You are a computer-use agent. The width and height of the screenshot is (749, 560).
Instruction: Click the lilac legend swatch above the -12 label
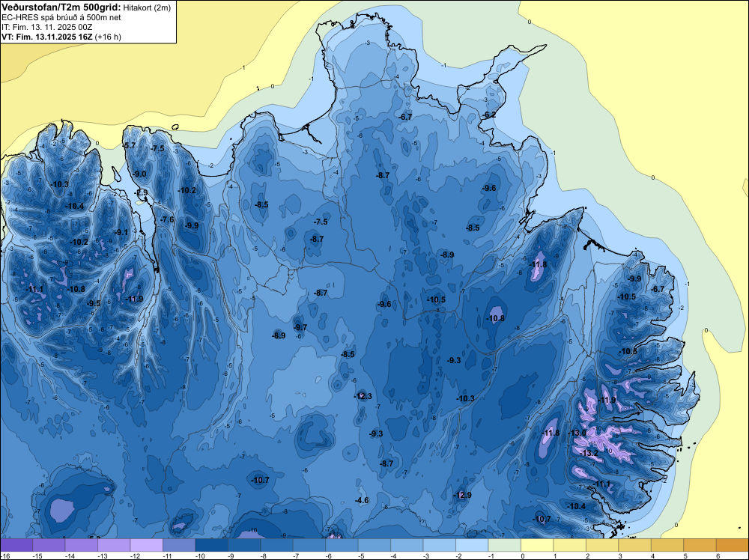coord(147,545)
